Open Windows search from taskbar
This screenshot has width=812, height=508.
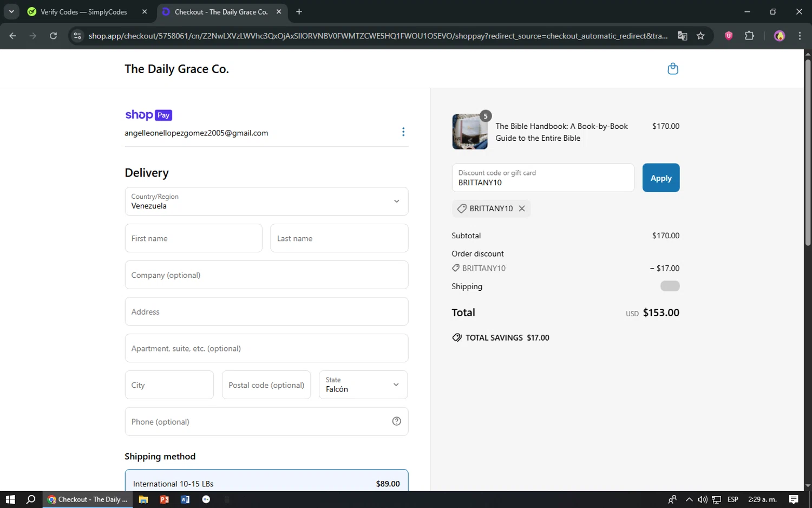click(x=31, y=499)
